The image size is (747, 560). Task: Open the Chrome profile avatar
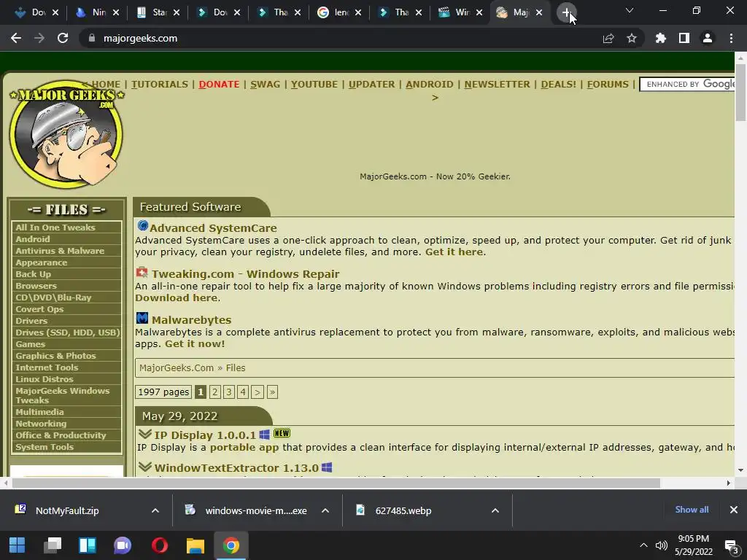point(708,38)
